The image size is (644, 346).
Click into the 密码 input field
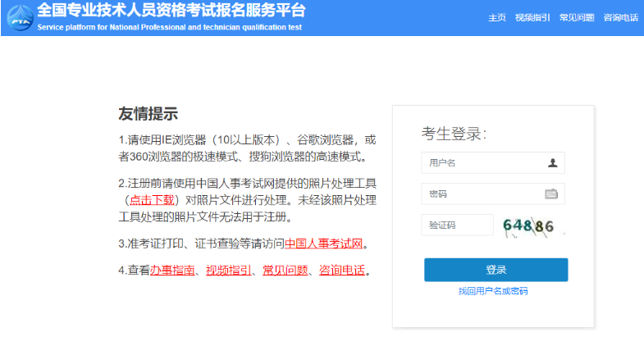pyautogui.click(x=482, y=194)
